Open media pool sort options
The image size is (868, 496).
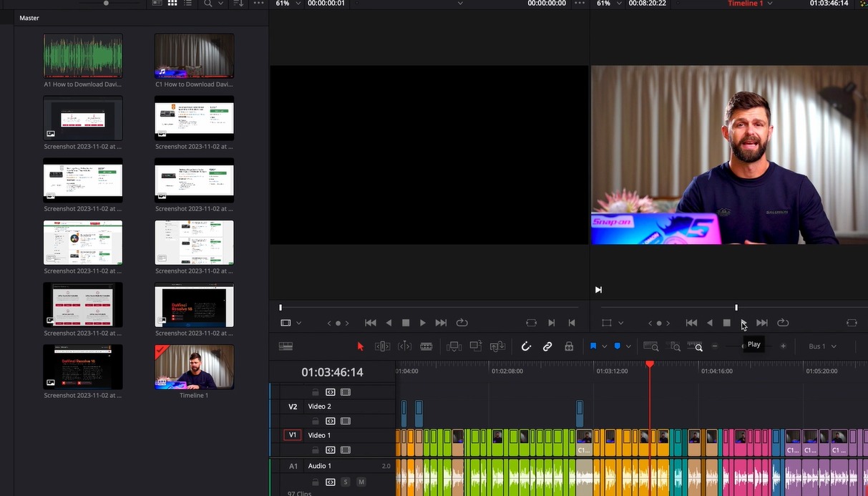click(x=238, y=4)
